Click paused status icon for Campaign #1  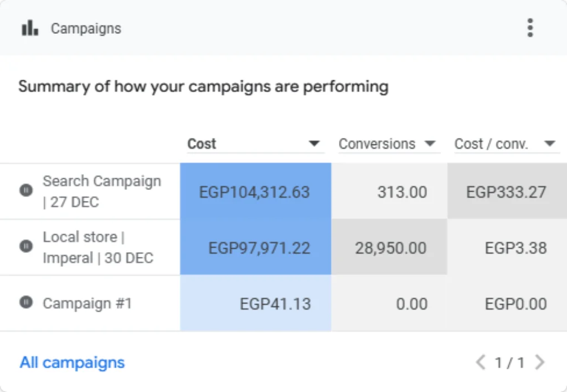point(26,302)
